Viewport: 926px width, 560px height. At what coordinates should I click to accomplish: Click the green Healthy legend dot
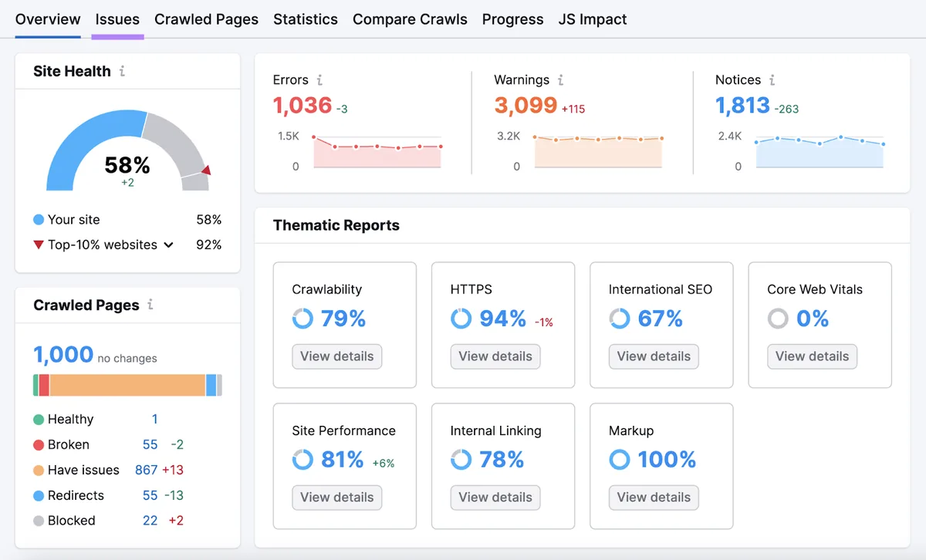tap(39, 420)
